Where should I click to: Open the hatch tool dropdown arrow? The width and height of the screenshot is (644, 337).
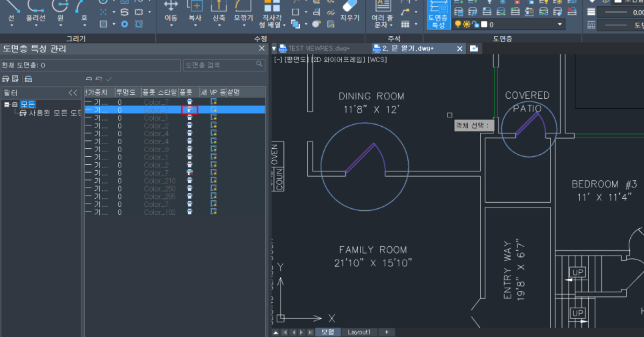pyautogui.click(x=114, y=24)
